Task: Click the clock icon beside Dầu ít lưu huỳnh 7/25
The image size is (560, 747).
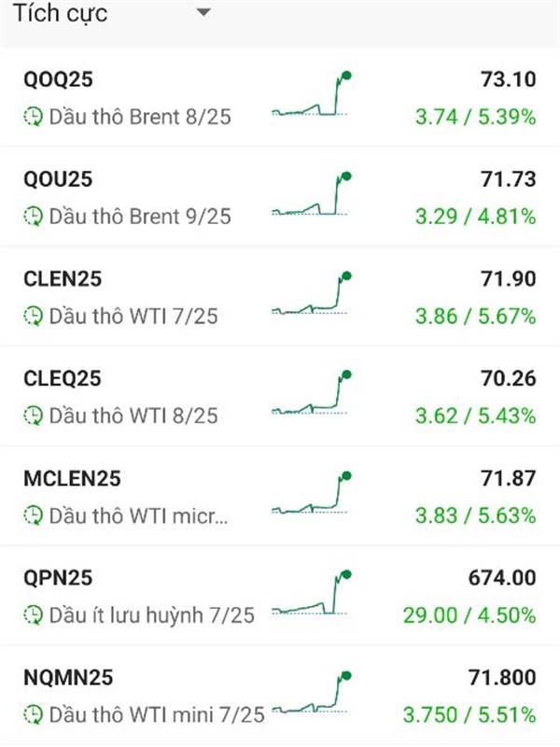Action: coord(34,615)
